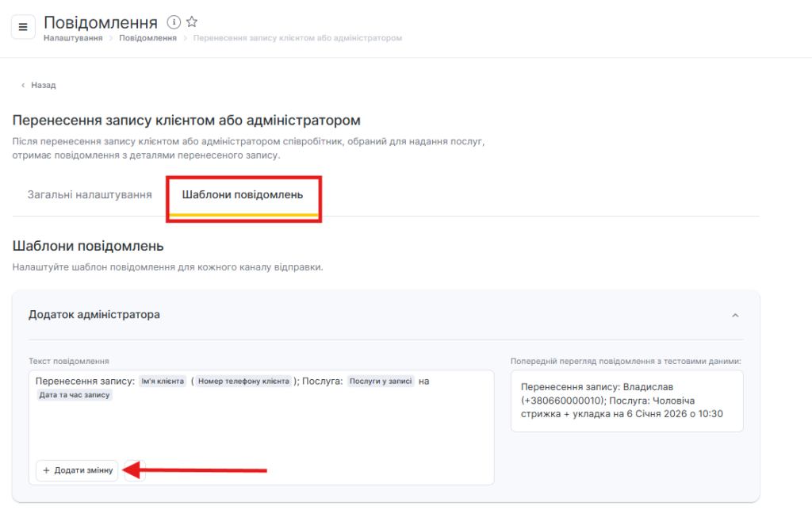Click the Додаток адміністратора panel header
The height and width of the screenshot is (510, 812).
[x=94, y=315]
